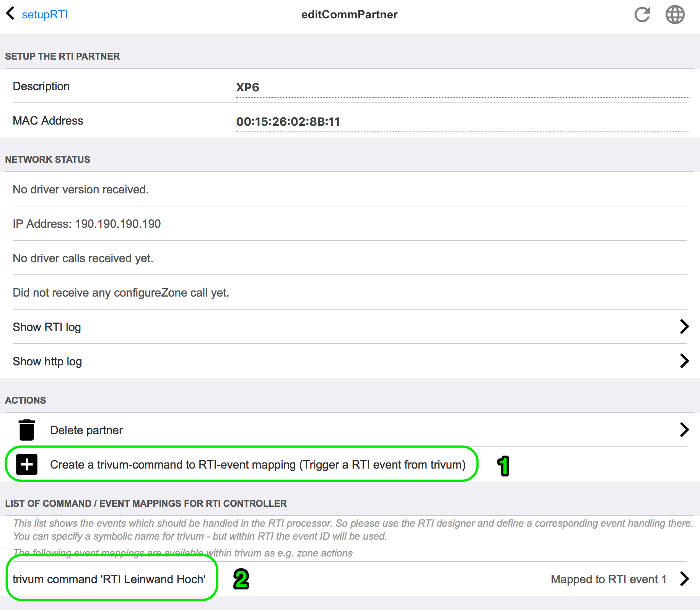
Task: Click the MAC Address label
Action: 48,121
